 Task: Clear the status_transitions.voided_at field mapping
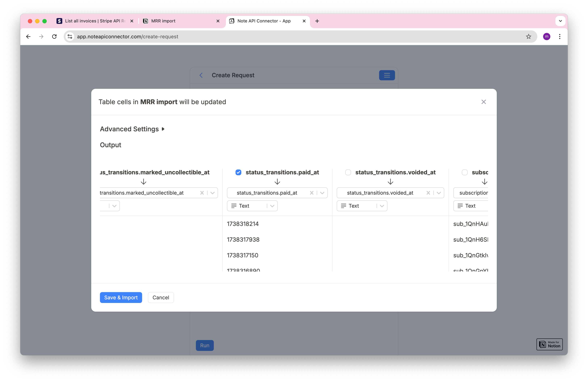428,193
